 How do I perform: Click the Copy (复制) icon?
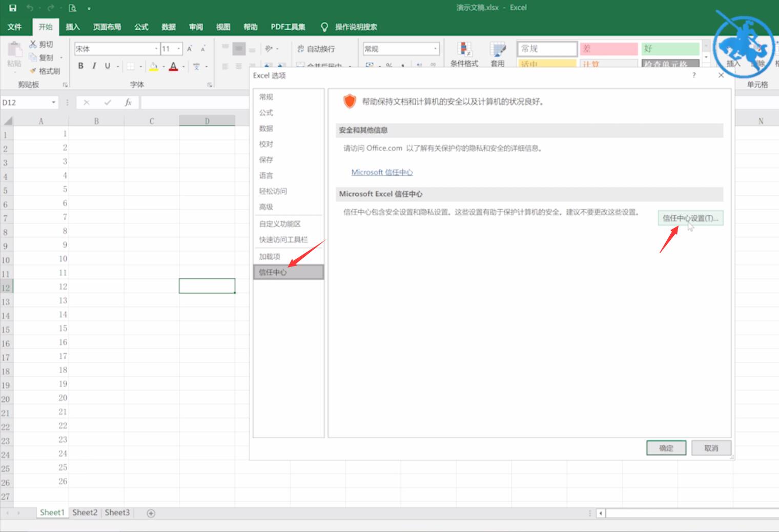pos(33,57)
